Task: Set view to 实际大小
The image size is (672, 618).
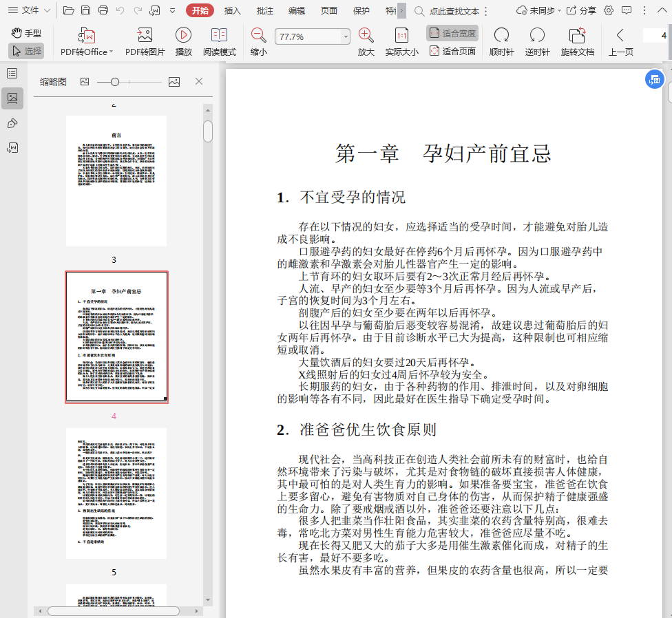Action: click(401, 41)
